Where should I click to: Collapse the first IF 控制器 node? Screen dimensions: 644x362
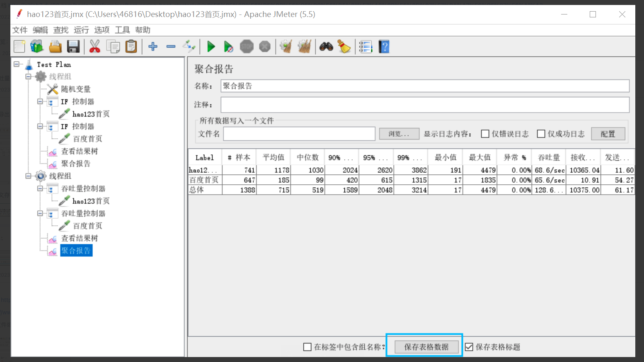coord(40,101)
